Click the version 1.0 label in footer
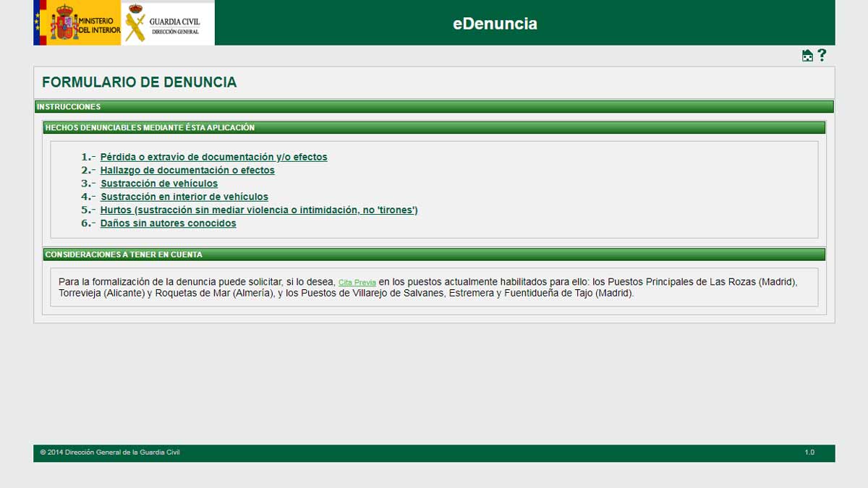The height and width of the screenshot is (488, 868). point(809,453)
